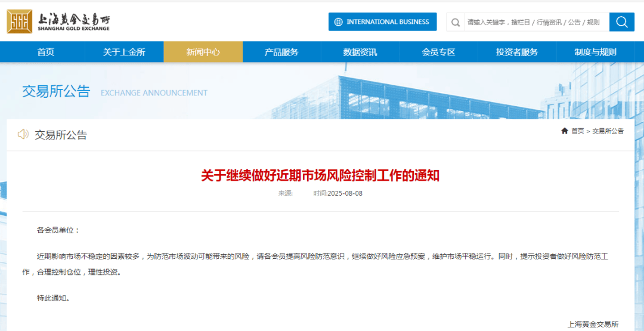
Task: Click the EXCHANGE ANNOUNCEMENT banner subtitle
Action: pos(154,93)
